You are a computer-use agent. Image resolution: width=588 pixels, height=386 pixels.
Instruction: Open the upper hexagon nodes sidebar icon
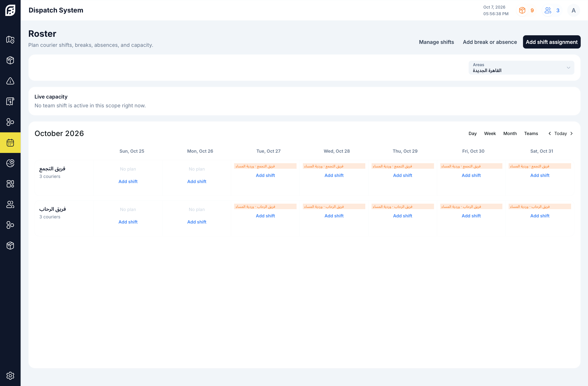tap(10, 122)
